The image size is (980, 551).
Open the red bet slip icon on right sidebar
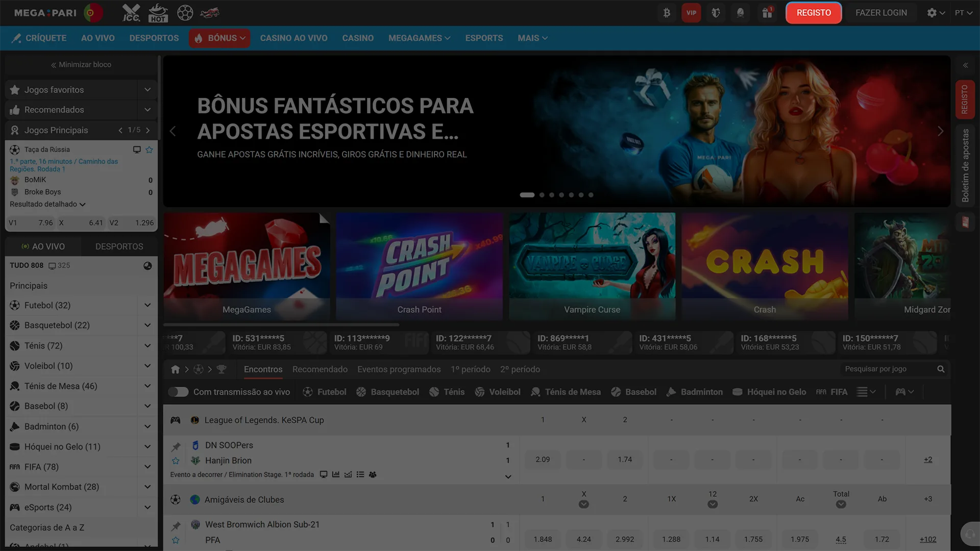[x=965, y=222]
